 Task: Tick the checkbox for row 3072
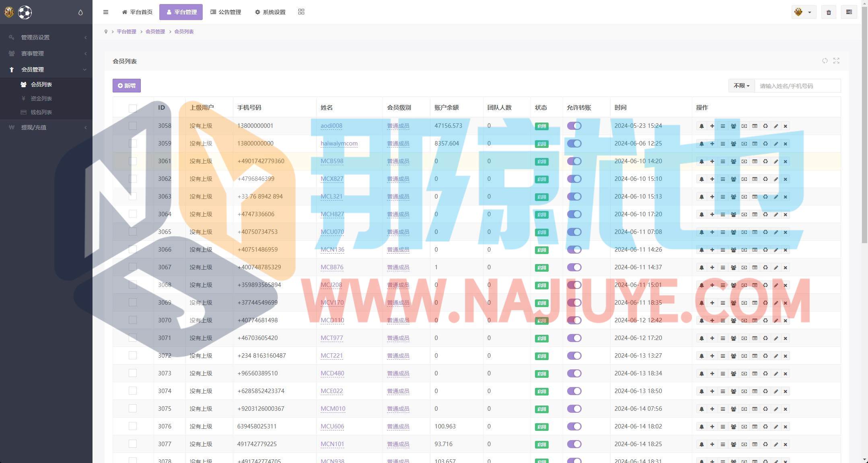tap(133, 356)
